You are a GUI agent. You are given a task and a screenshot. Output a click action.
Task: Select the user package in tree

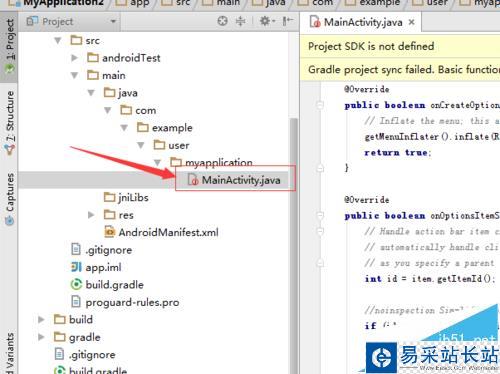click(179, 146)
